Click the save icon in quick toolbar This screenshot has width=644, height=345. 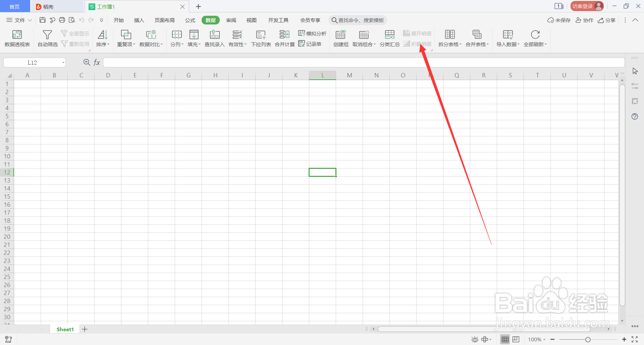43,20
